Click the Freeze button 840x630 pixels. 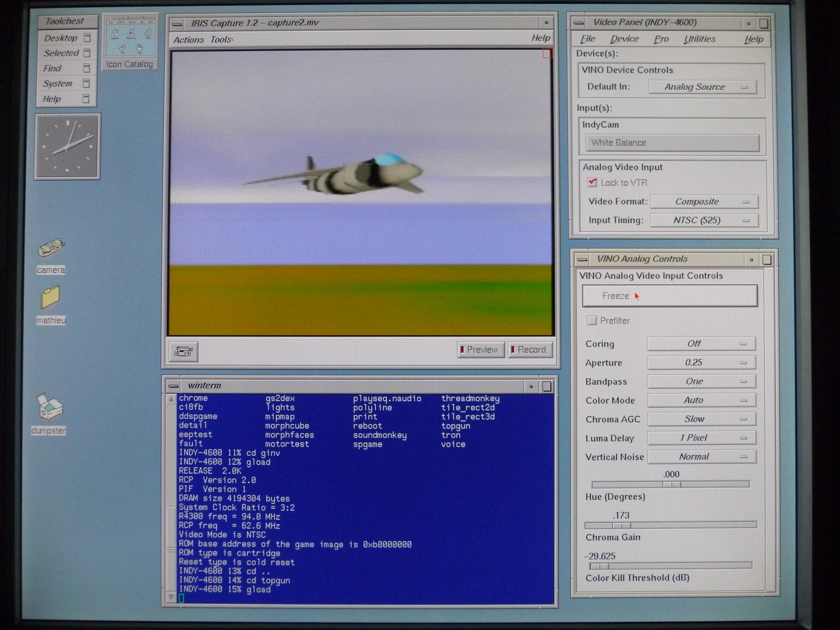pyautogui.click(x=670, y=296)
